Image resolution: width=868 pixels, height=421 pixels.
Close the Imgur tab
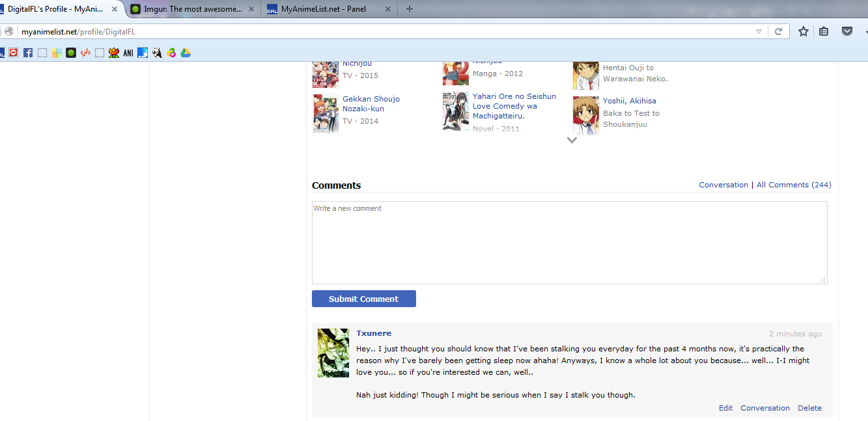(251, 9)
